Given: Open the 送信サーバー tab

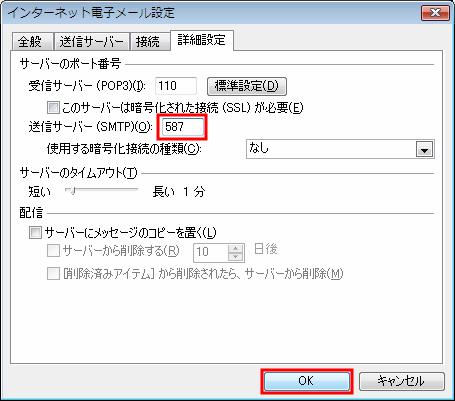Looking at the screenshot, I should click(x=91, y=42).
